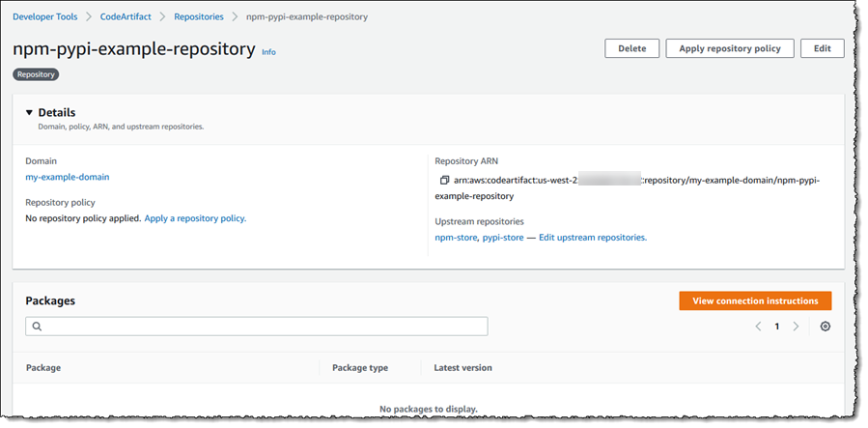Screen dimensions: 868x428
Task: Click the Delete button
Action: coord(632,48)
